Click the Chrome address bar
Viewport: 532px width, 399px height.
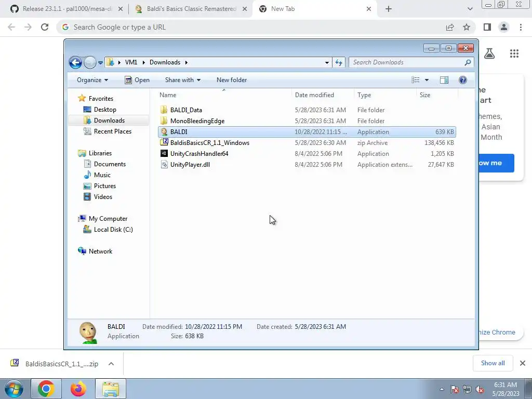[x=251, y=27]
